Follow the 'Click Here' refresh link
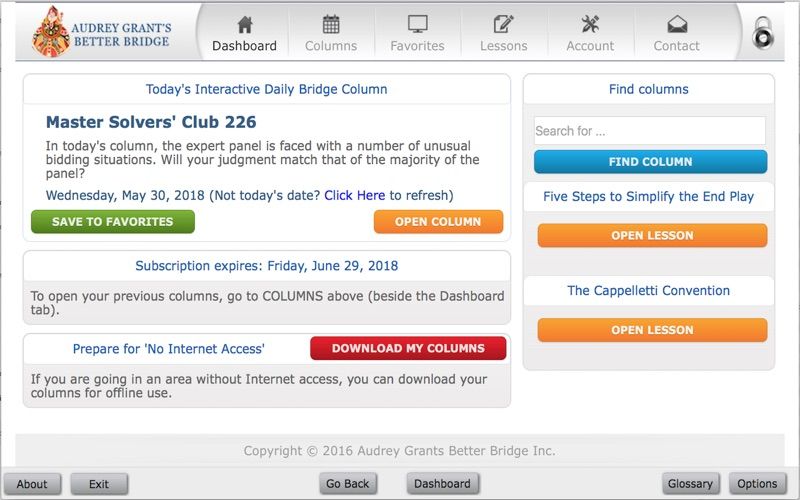 tap(355, 195)
